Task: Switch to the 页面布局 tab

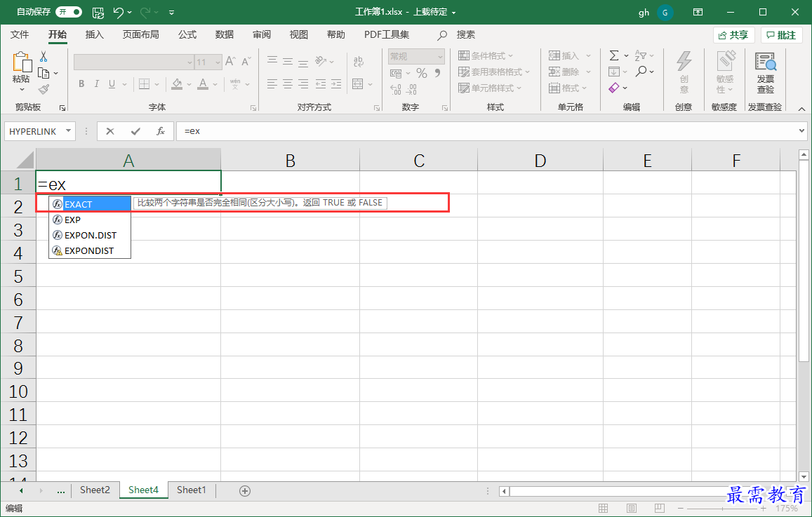Action: tap(141, 34)
